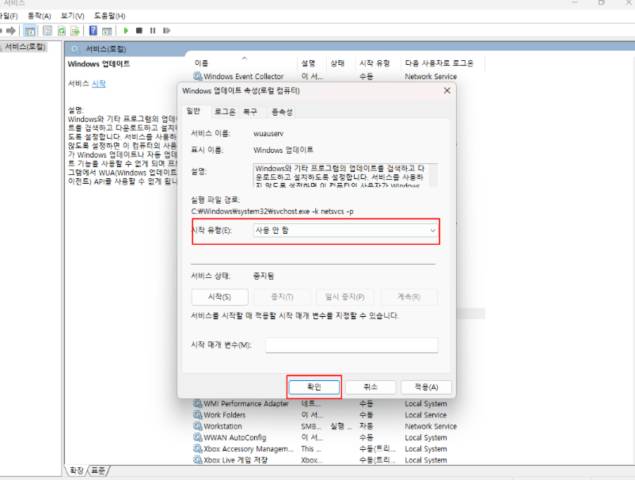Switch to the 일반 tab in the dialog
635x480 pixels.
(193, 111)
